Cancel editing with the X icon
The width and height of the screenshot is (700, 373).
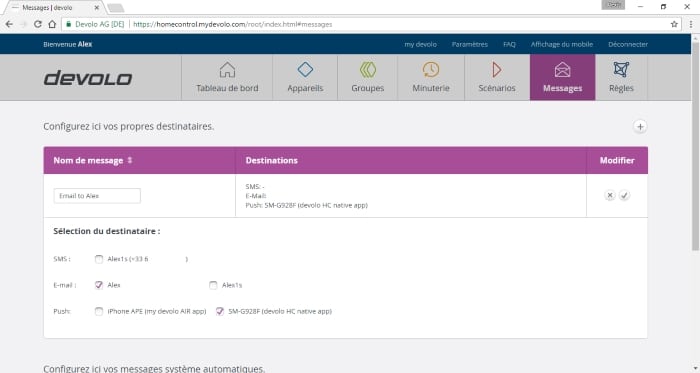(610, 195)
